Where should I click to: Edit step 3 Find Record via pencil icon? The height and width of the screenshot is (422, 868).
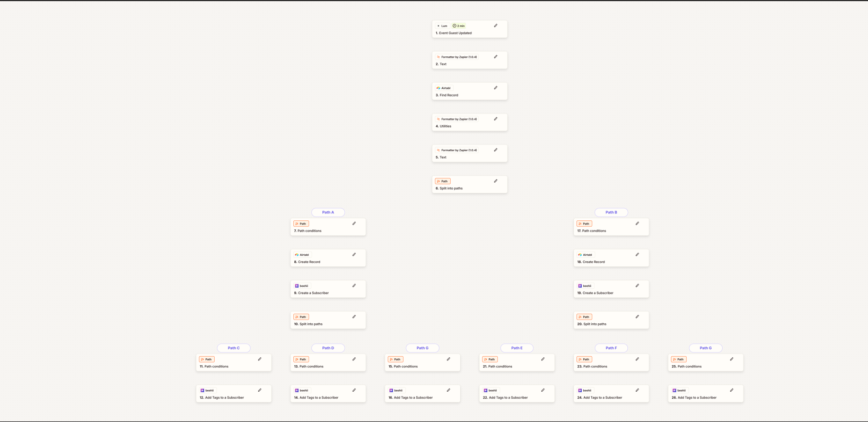coord(496,88)
